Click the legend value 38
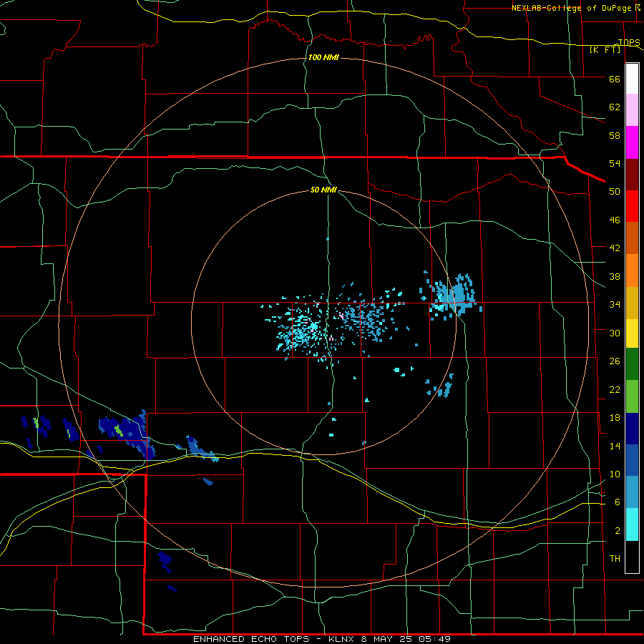 pyautogui.click(x=615, y=276)
